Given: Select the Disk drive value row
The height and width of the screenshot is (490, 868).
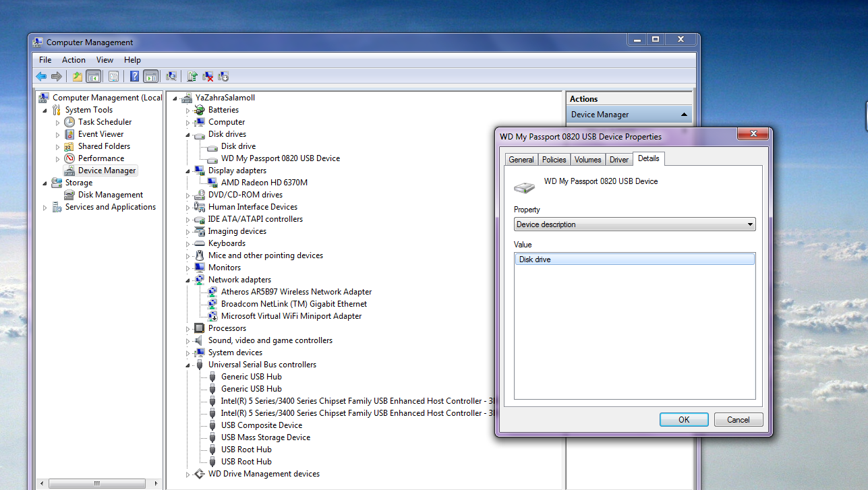Looking at the screenshot, I should pos(634,259).
